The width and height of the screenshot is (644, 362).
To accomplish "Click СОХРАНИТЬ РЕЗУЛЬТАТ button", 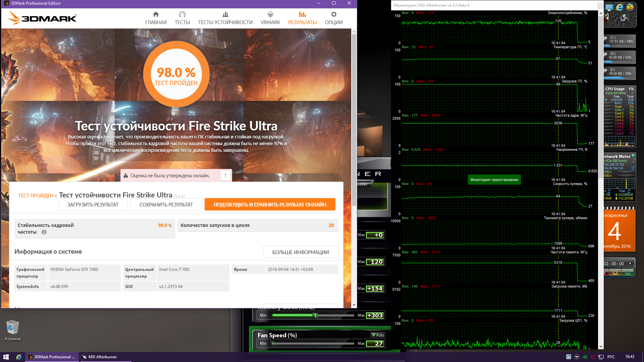I will 166,204.
